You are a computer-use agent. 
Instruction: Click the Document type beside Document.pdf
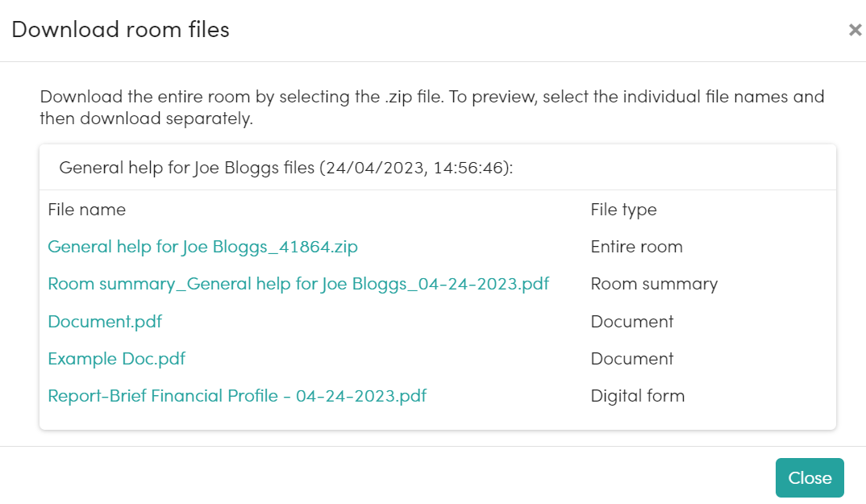pyautogui.click(x=632, y=321)
